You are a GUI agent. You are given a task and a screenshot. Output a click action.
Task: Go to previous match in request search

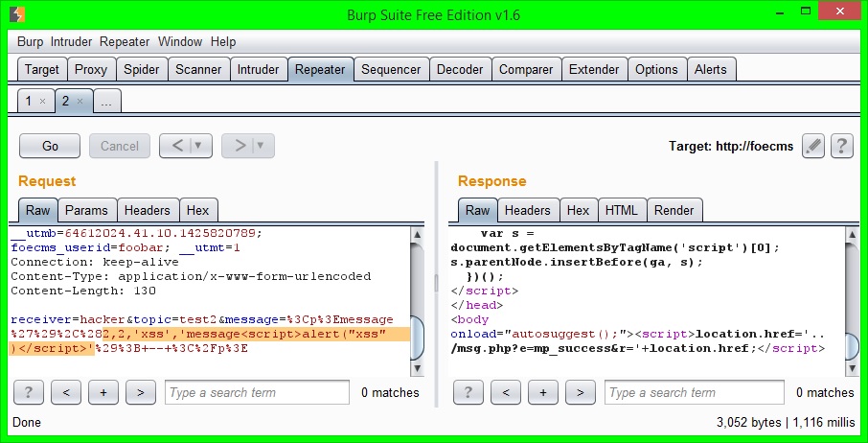tap(65, 392)
